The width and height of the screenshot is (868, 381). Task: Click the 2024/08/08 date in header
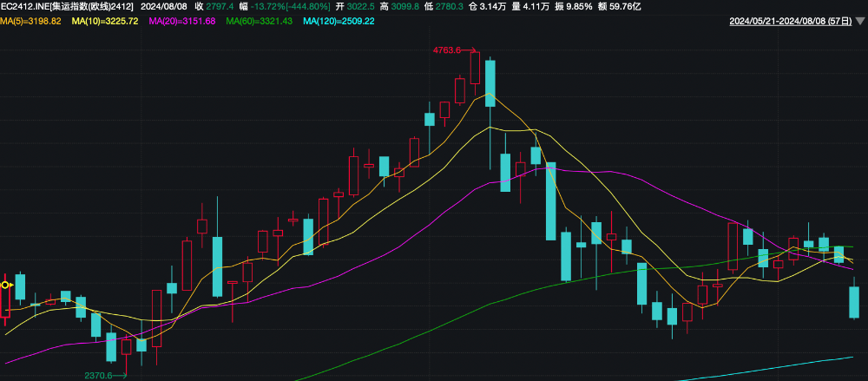click(165, 6)
